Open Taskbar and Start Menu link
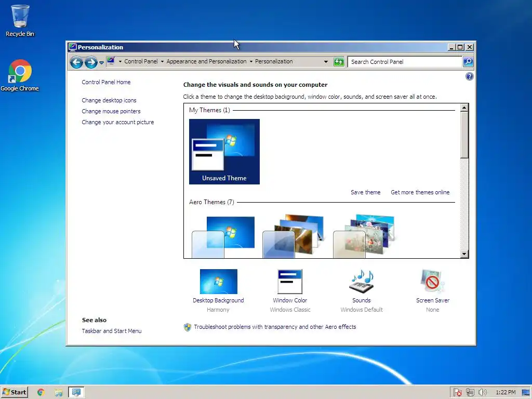The width and height of the screenshot is (532, 399). pyautogui.click(x=112, y=331)
